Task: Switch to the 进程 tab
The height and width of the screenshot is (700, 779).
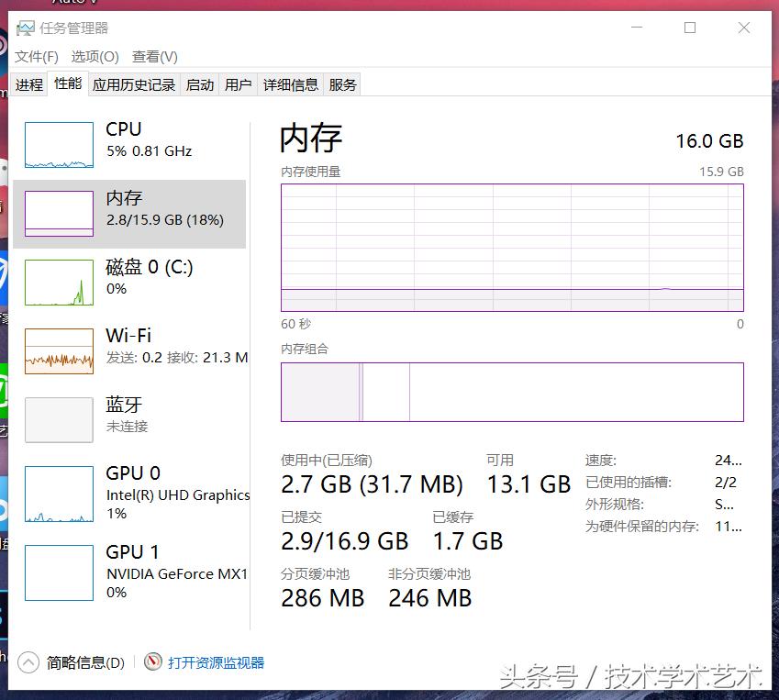Action: tap(29, 83)
